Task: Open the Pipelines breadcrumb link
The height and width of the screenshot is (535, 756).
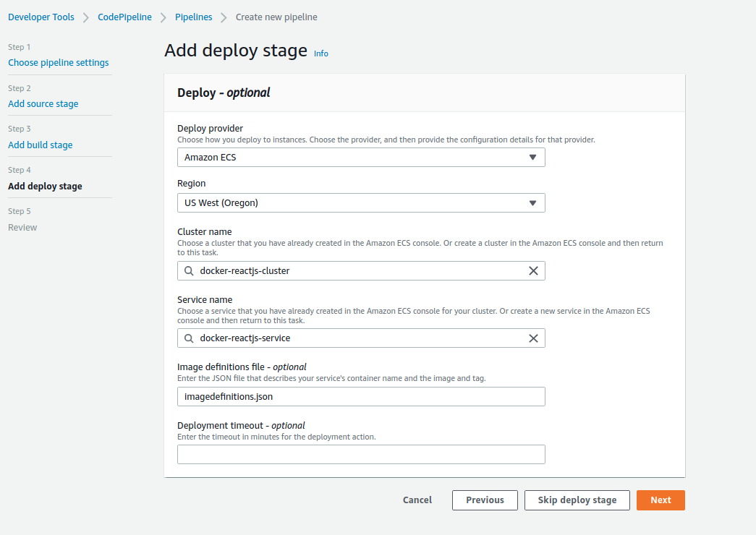Action: [193, 17]
